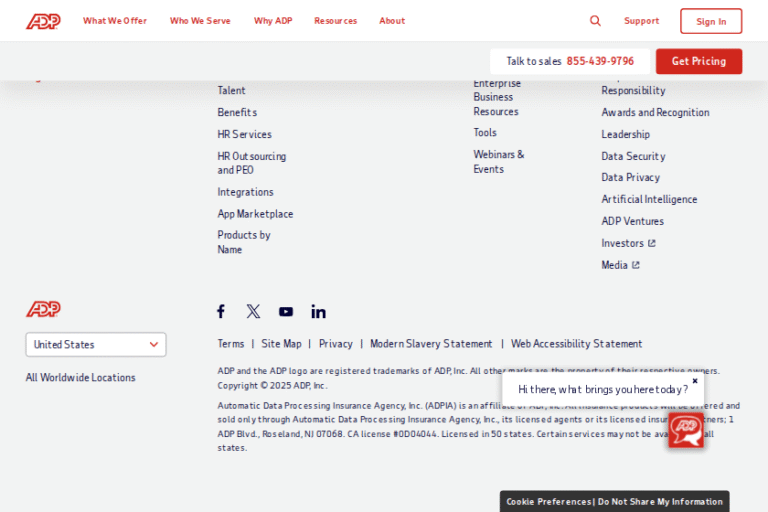Open the Web Accessibility Statement
This screenshot has width=768, height=512.
(x=576, y=343)
